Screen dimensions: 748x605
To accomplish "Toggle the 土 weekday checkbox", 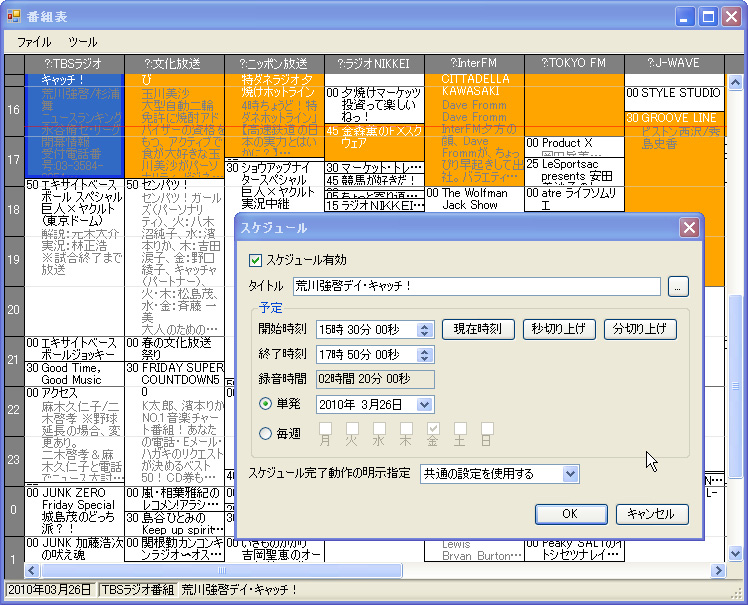I will coord(460,428).
